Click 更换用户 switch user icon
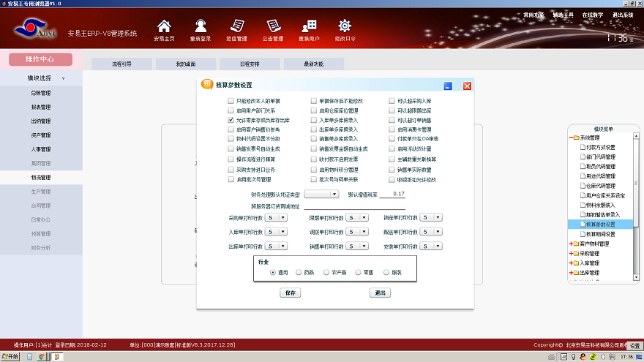644x362 pixels. coord(309,26)
